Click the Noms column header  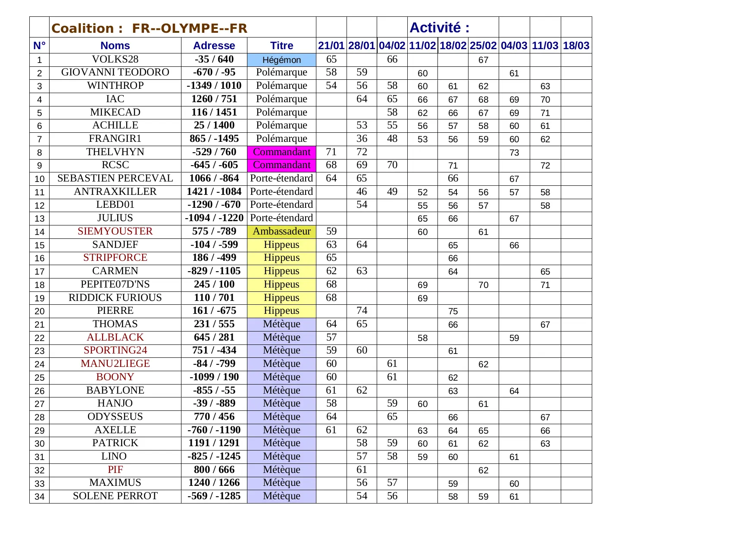coord(115,46)
